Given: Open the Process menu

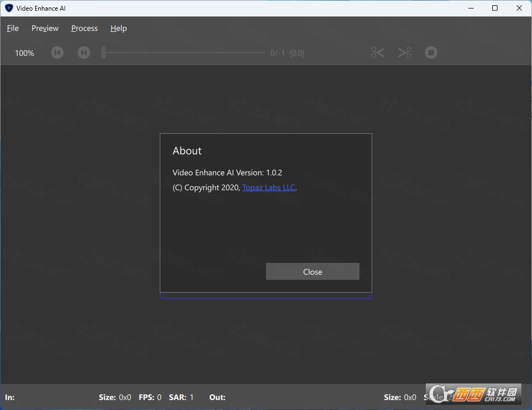Looking at the screenshot, I should click(x=84, y=28).
